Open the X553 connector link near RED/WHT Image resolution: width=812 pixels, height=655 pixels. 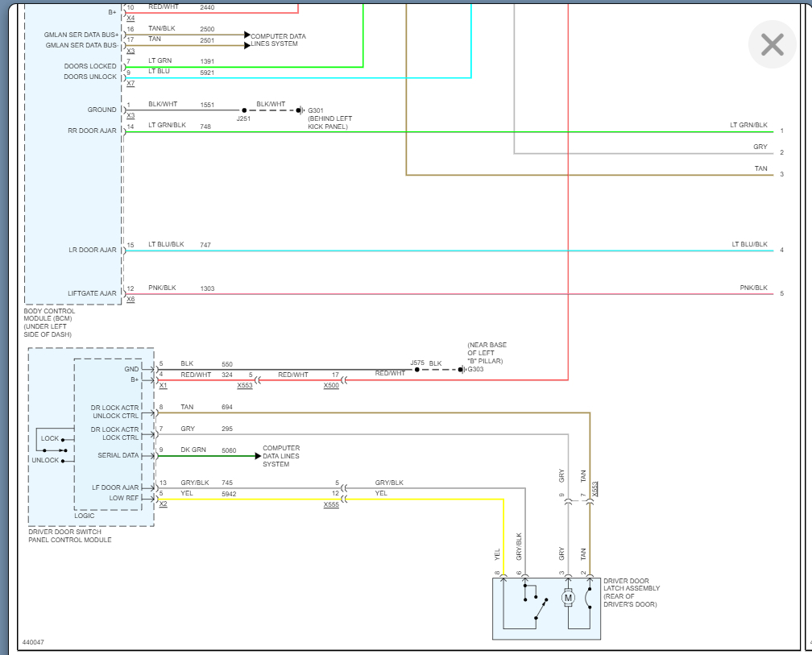245,386
